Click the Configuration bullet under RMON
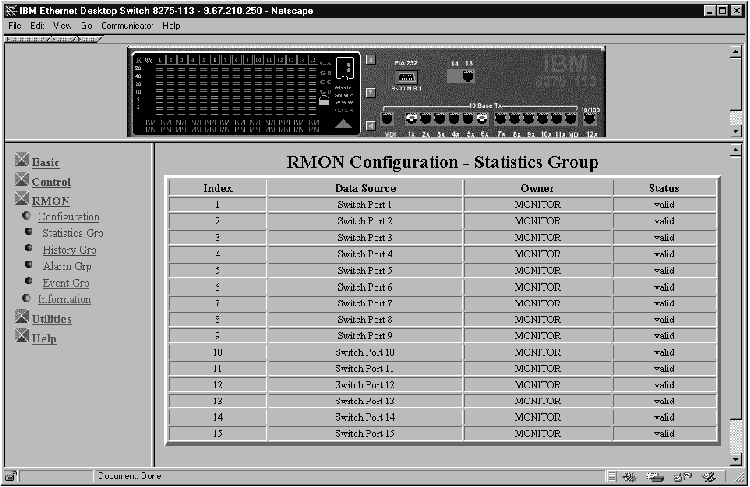Image resolution: width=750 pixels, height=487 pixels. [x=26, y=216]
